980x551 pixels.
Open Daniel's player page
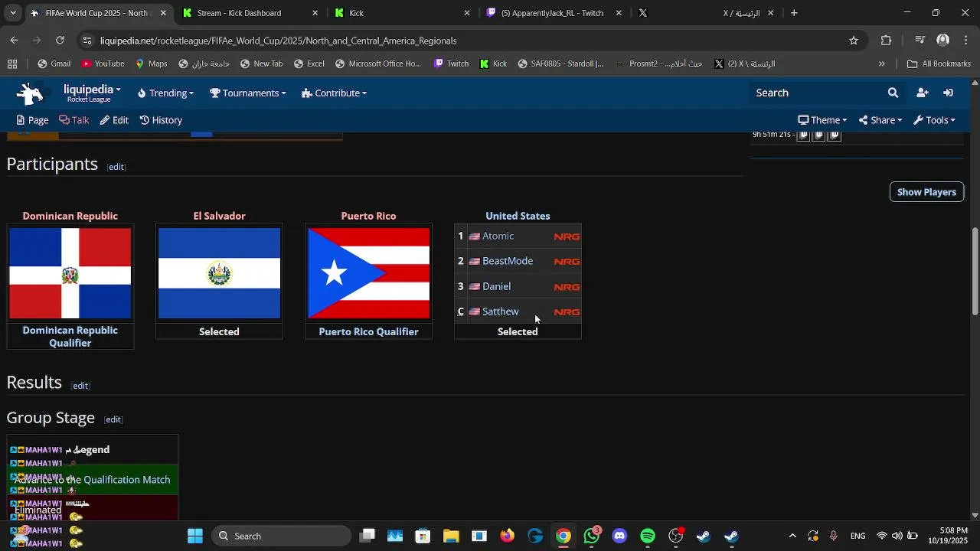pos(496,286)
